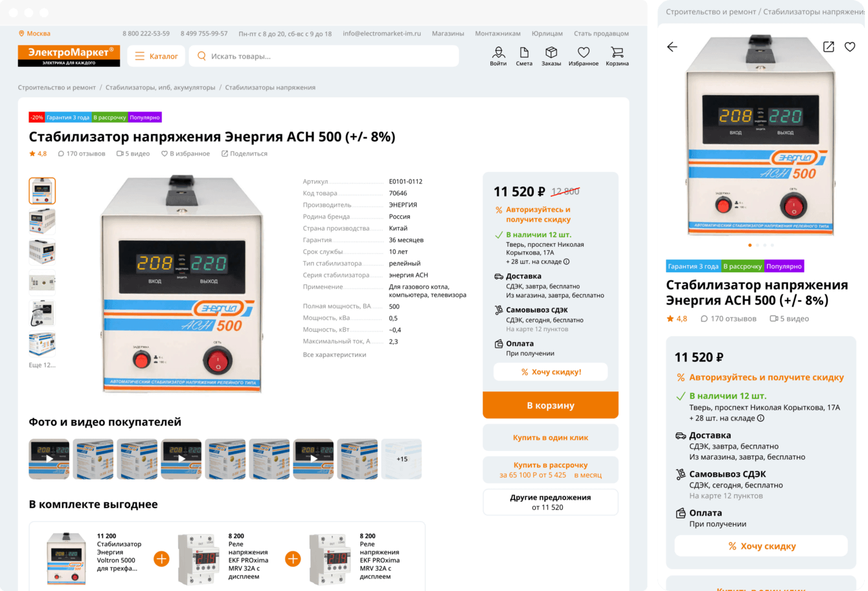Click Авторизуйтесь и получите скидку in desktop price box

coord(533,214)
